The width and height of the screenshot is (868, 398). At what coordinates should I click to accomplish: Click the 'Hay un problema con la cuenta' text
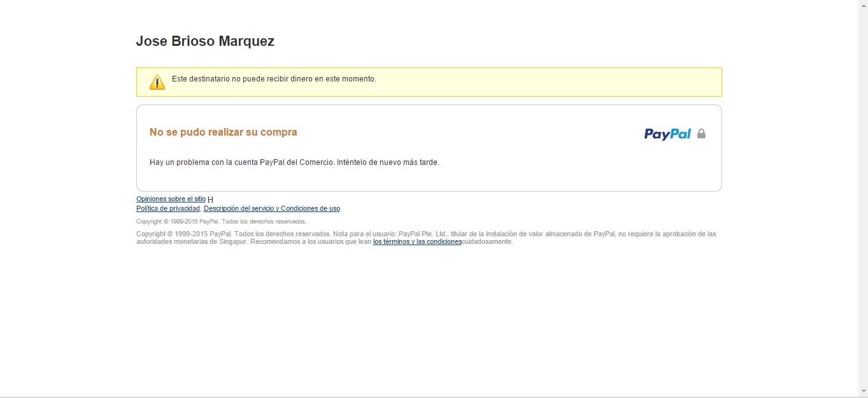click(x=242, y=162)
